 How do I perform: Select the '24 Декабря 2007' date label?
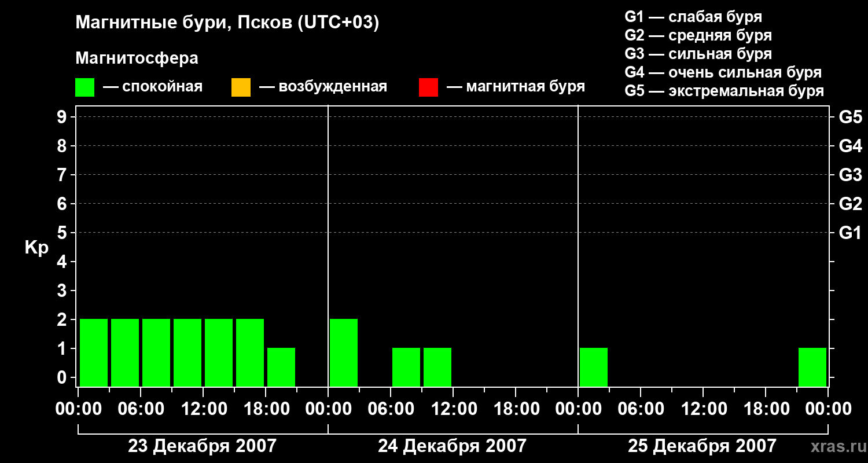pos(452,446)
